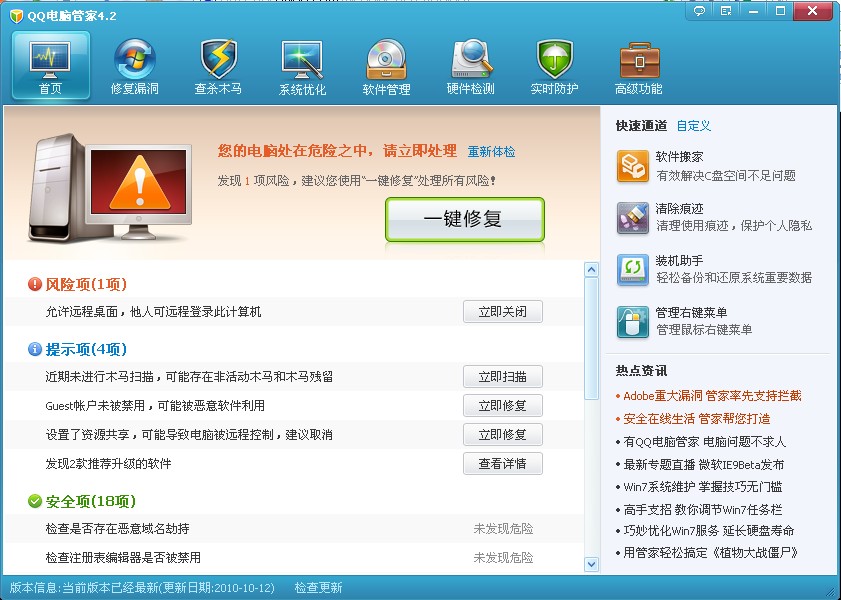This screenshot has height=600, width=841.
Task: Click the 检查更新 link in status bar
Action: [x=318, y=588]
